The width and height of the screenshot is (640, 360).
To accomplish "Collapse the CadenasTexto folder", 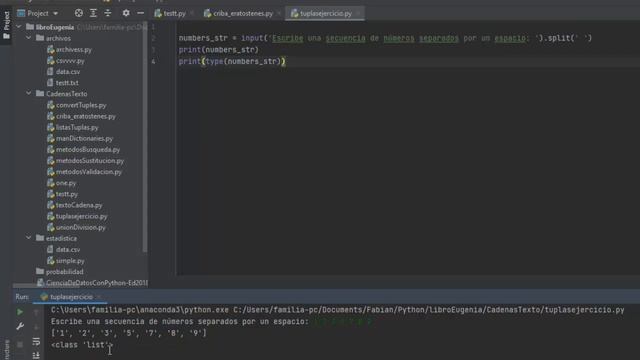I will (29, 93).
